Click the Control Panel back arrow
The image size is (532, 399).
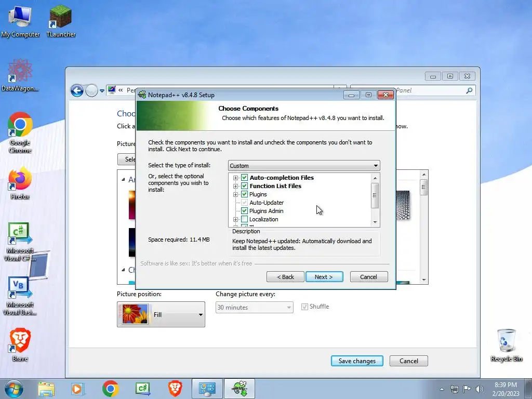click(x=77, y=90)
